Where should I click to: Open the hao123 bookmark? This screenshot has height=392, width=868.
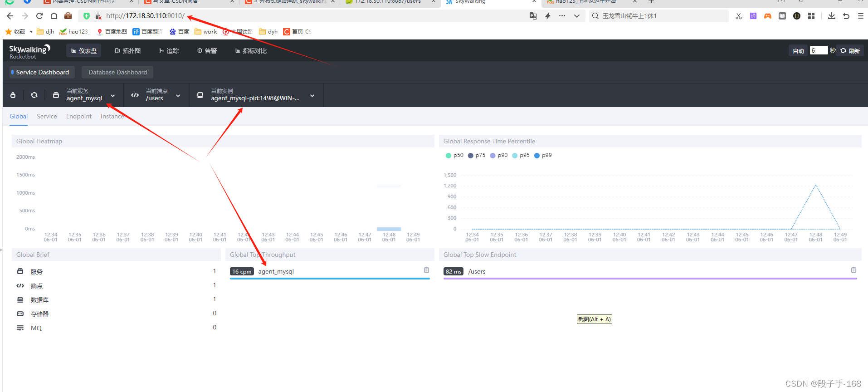point(74,31)
